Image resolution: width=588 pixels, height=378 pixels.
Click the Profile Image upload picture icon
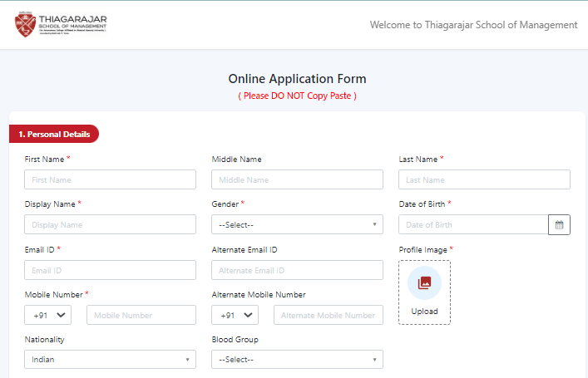click(x=424, y=282)
